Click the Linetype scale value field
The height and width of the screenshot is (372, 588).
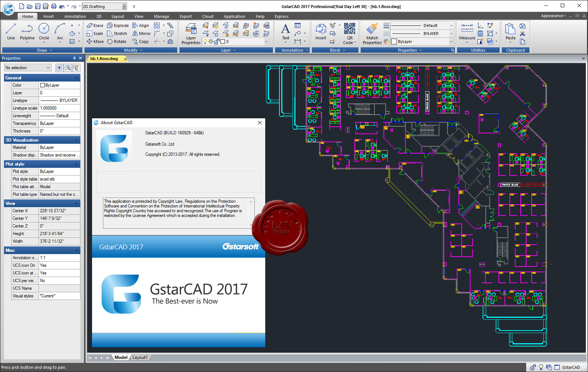60,108
